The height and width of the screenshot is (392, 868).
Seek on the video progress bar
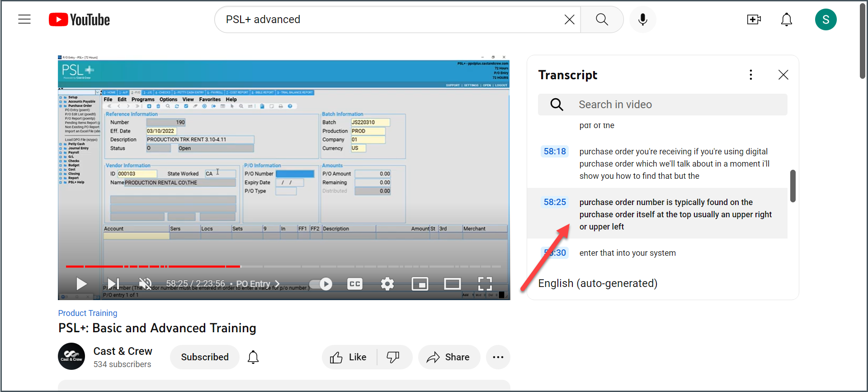coord(283,266)
